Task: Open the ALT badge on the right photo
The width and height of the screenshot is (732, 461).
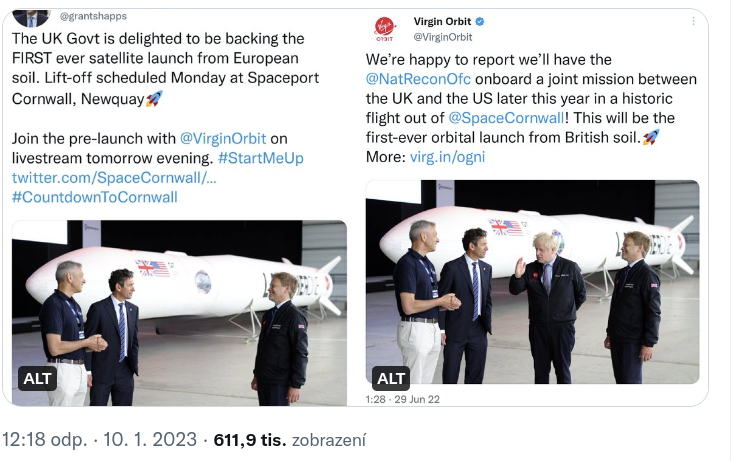Action: (x=391, y=378)
